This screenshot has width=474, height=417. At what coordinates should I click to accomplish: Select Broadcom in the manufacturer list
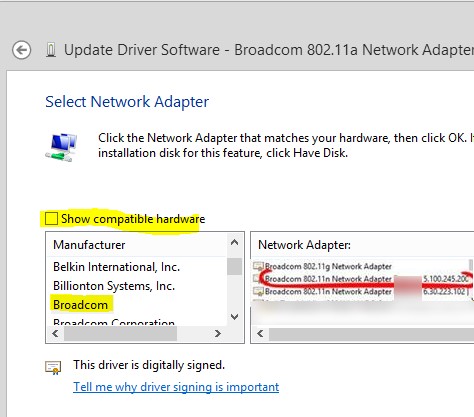point(81,305)
